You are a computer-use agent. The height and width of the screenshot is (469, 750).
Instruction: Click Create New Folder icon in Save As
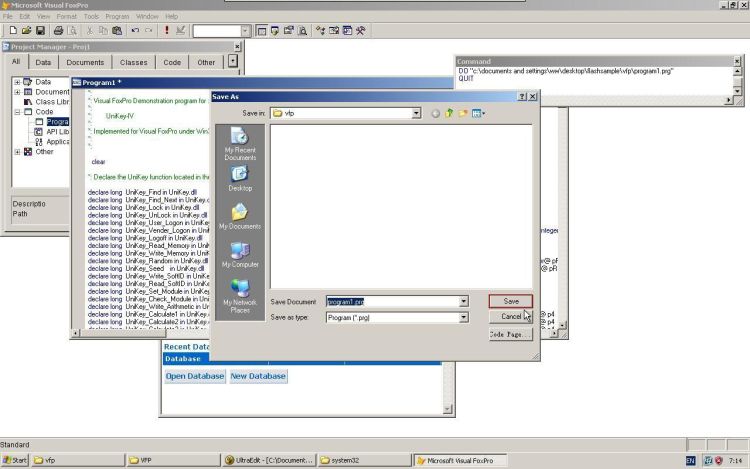pos(463,113)
